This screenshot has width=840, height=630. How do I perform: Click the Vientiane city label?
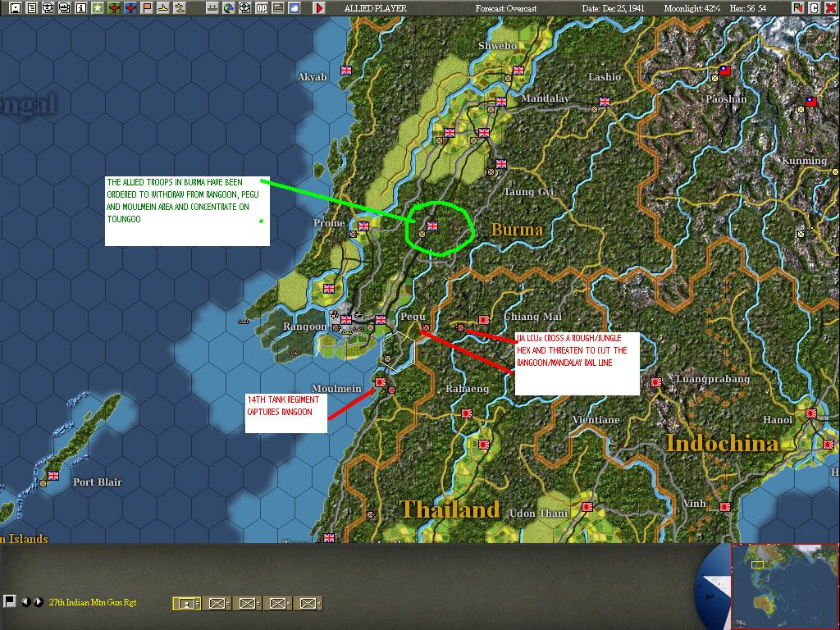596,419
